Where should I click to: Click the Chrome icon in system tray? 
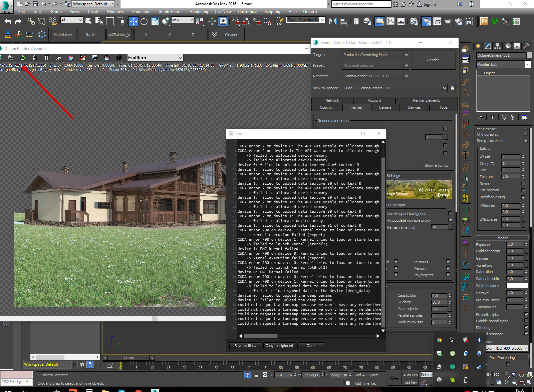coord(439,340)
